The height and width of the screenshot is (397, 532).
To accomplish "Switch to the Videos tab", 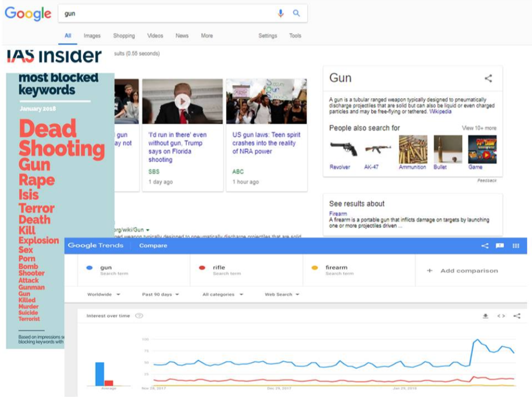I will click(155, 36).
